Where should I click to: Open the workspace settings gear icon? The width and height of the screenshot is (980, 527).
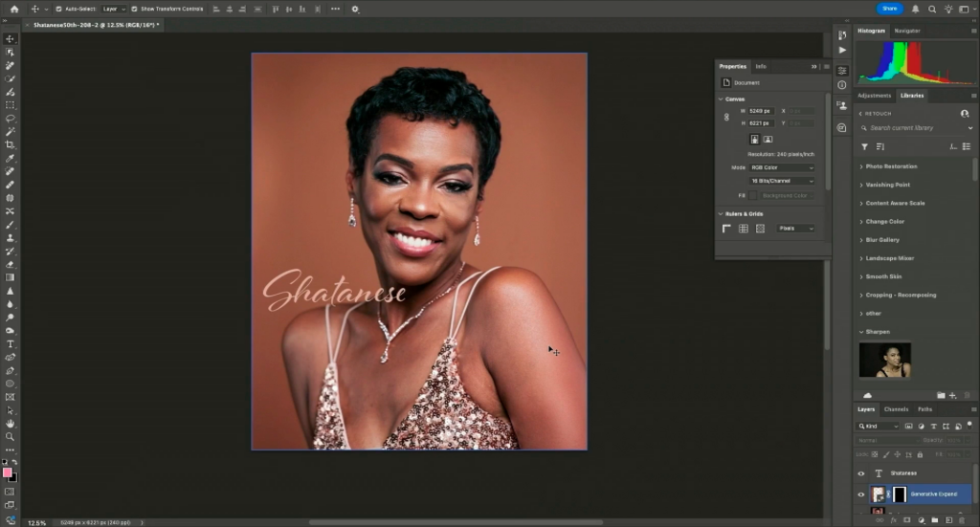tap(355, 9)
